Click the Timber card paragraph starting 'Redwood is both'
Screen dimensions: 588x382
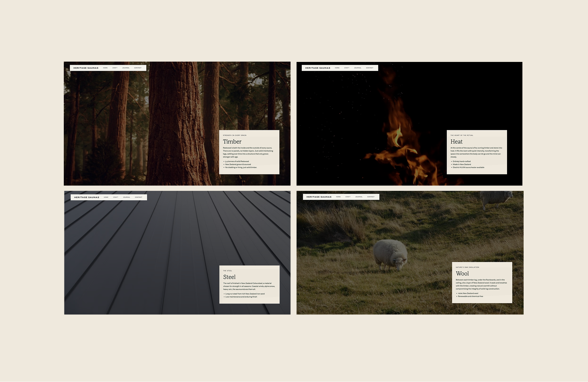248,152
